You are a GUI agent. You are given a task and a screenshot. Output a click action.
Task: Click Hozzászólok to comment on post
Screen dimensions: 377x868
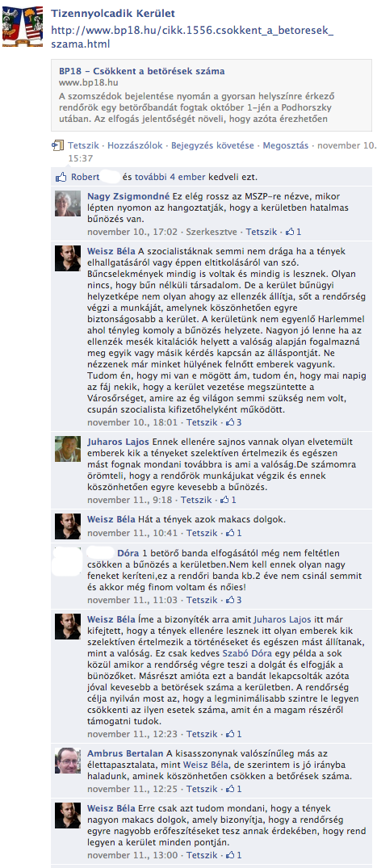coord(135,145)
